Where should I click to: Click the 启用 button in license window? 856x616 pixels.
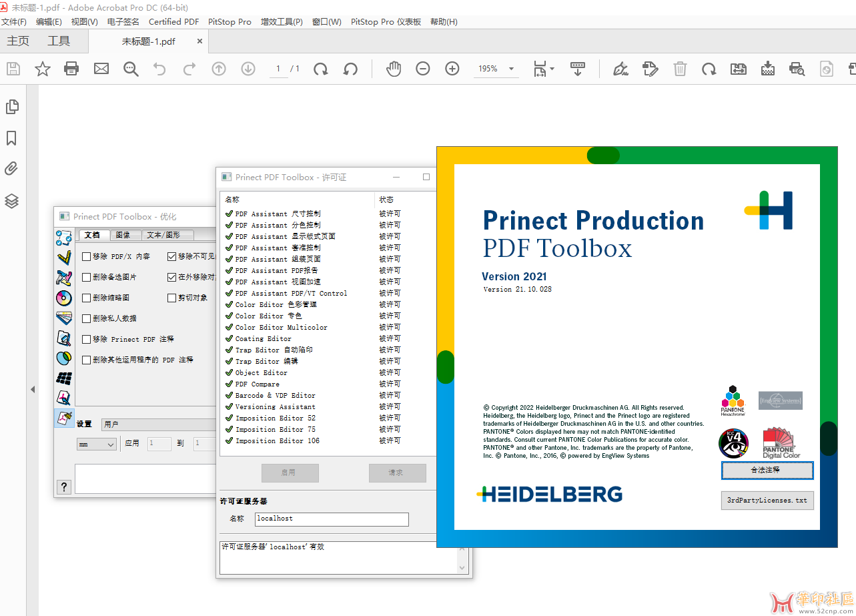point(290,473)
